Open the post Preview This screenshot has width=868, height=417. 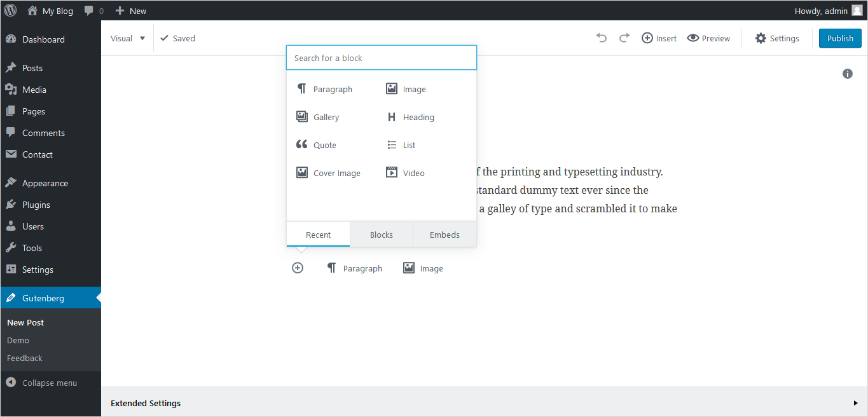[x=708, y=38]
